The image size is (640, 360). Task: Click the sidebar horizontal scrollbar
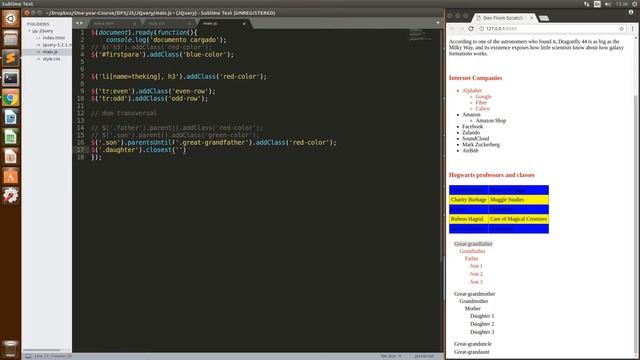click(42, 350)
